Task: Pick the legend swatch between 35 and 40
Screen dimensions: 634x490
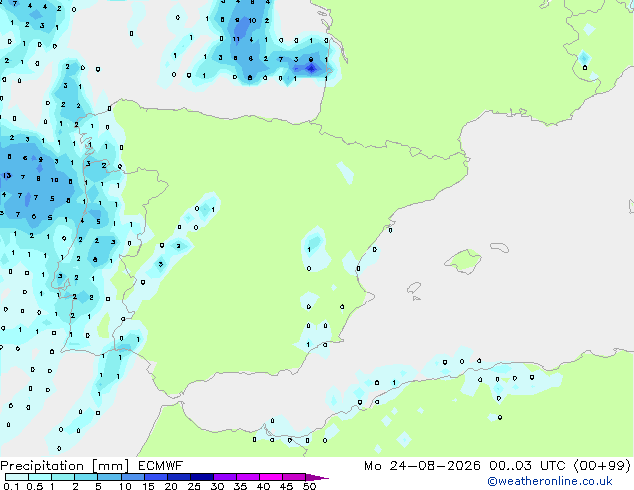Action: (x=248, y=477)
